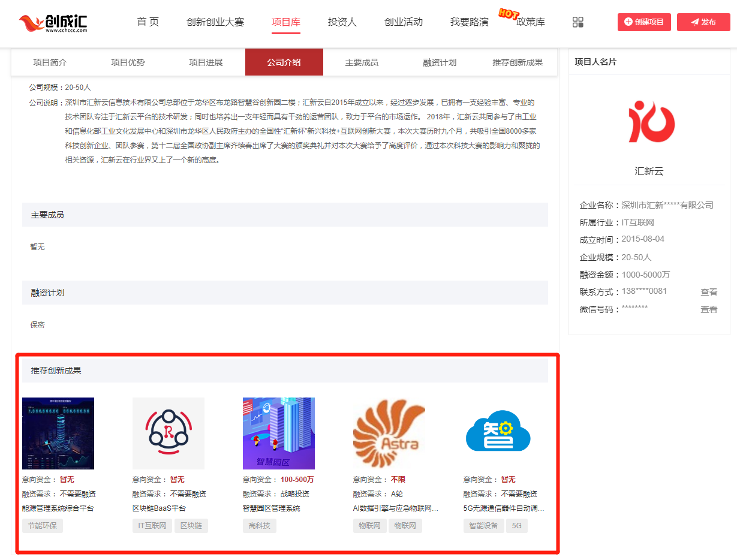Go to 投资人 navigation item

pyautogui.click(x=342, y=22)
